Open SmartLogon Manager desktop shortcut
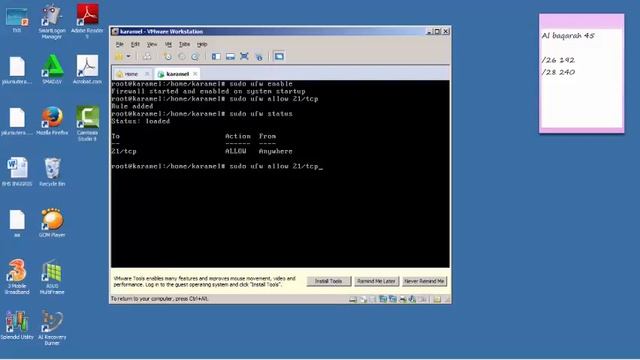Viewport: 640px width, 360px height. [x=52, y=22]
